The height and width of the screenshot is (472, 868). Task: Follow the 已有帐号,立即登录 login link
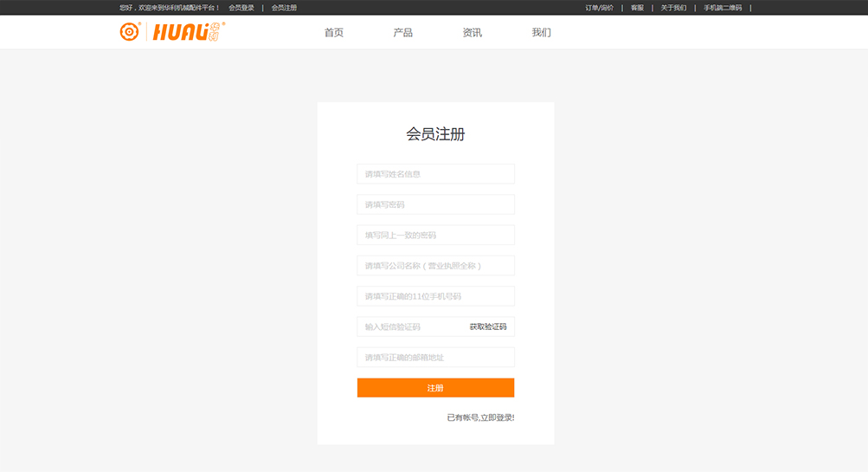click(480, 417)
